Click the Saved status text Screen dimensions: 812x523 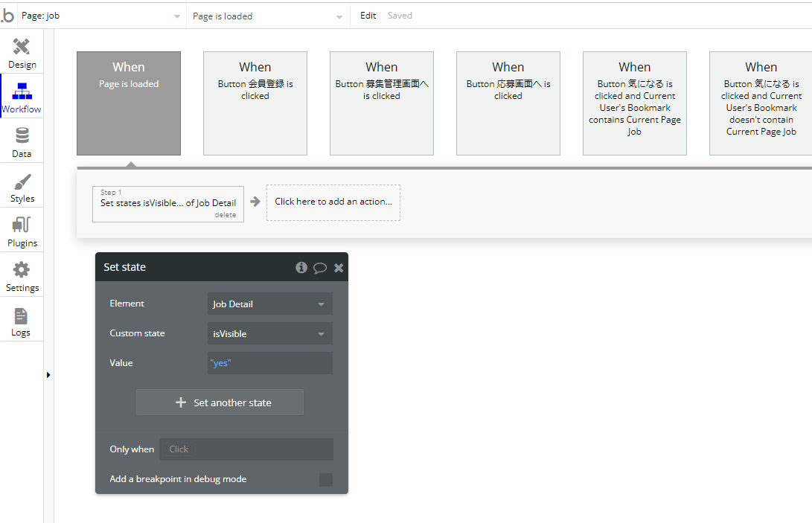(x=400, y=16)
